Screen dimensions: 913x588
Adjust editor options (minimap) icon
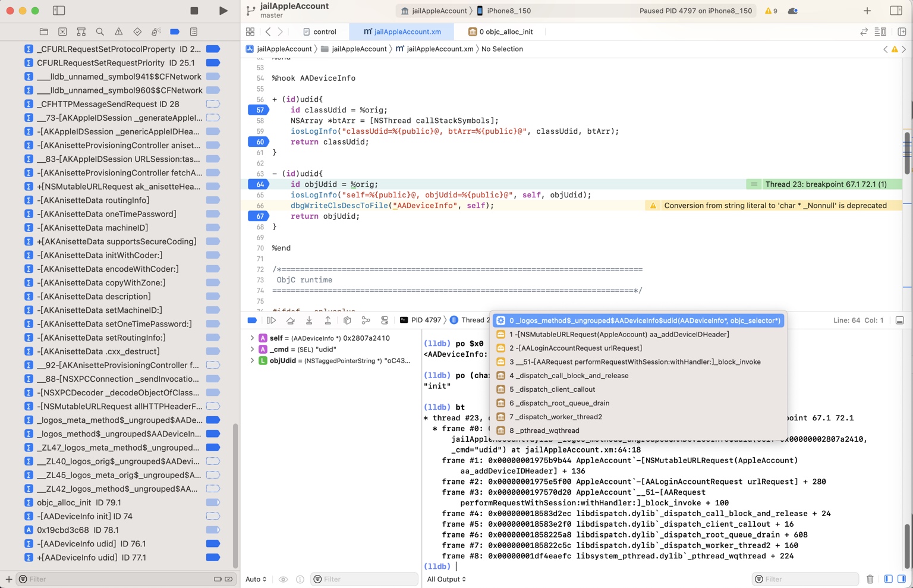click(x=881, y=32)
